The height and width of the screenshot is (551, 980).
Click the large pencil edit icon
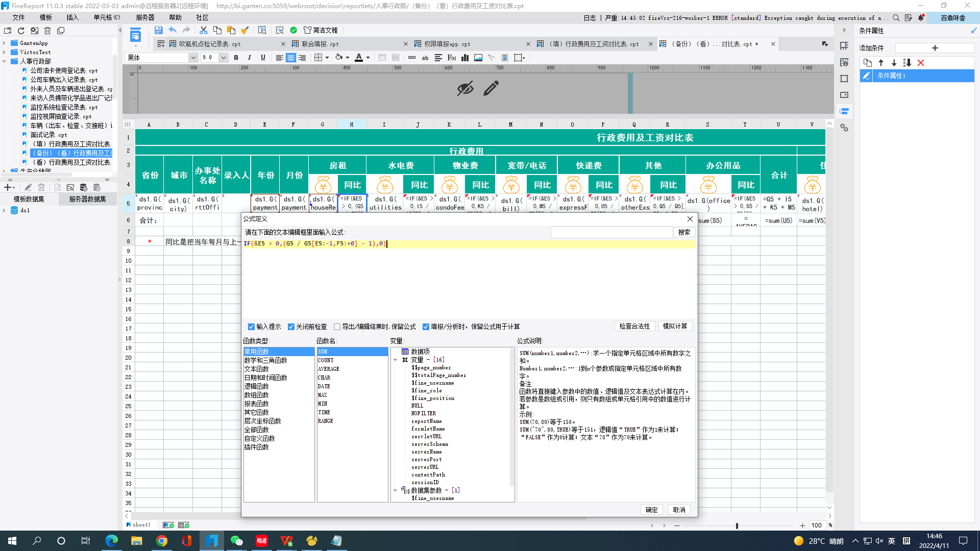(491, 89)
